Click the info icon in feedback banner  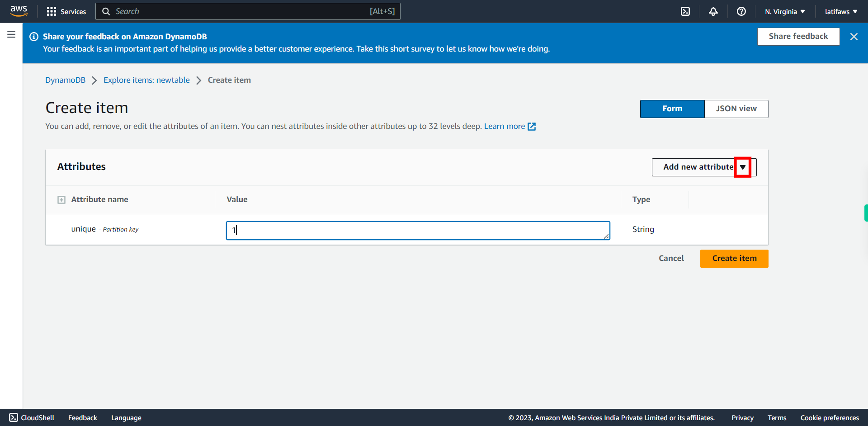click(x=34, y=37)
